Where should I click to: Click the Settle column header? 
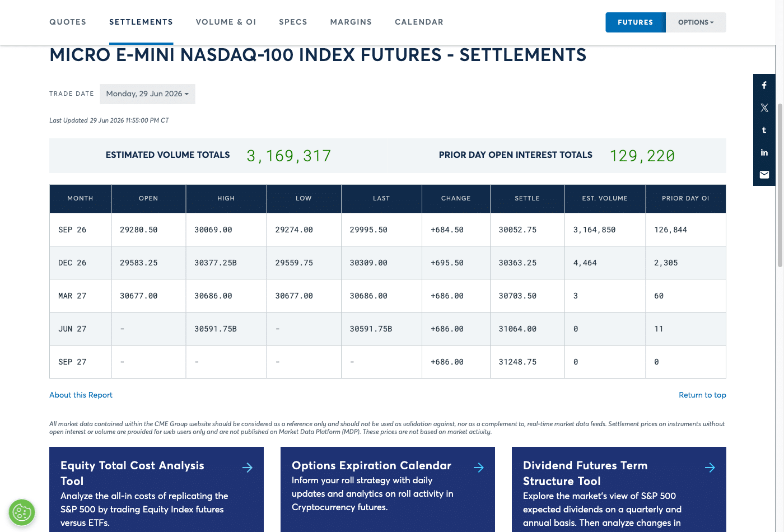click(528, 198)
